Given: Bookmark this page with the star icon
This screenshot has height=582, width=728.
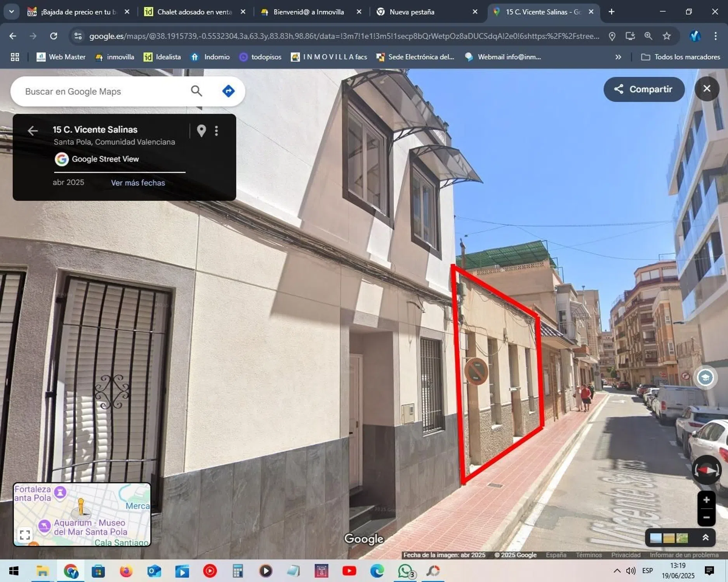Looking at the screenshot, I should (x=667, y=36).
